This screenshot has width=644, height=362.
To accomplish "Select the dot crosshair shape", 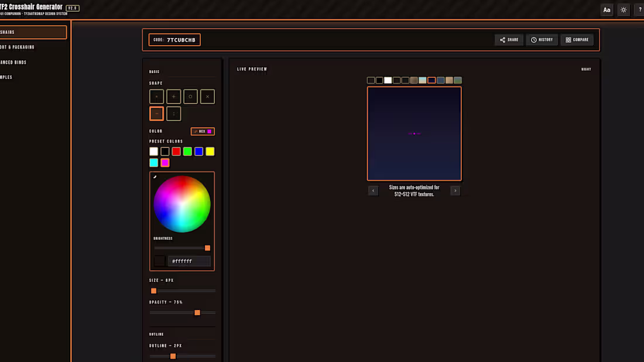I will (156, 96).
